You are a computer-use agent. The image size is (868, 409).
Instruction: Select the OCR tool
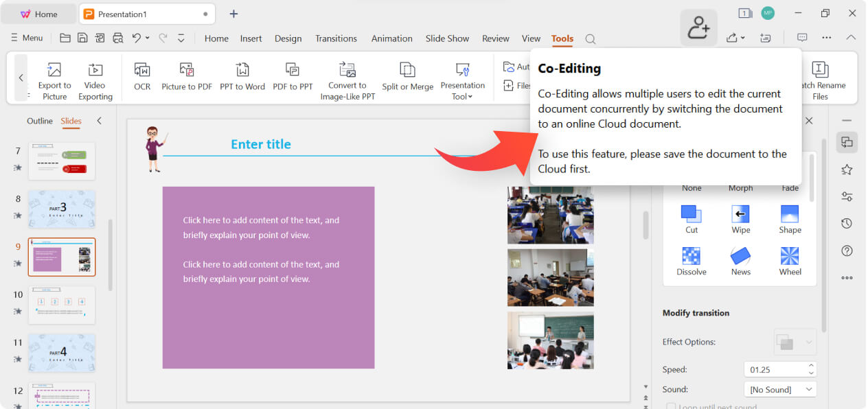141,78
